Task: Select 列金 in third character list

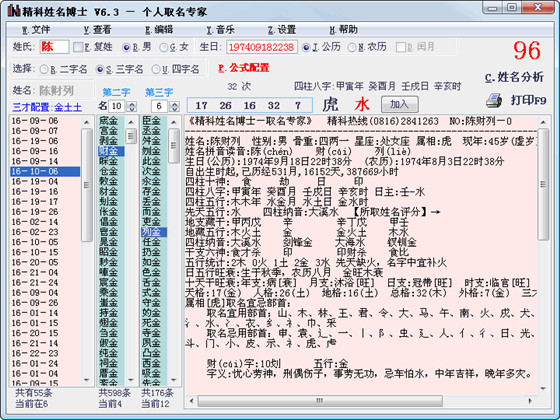Action: [154, 232]
